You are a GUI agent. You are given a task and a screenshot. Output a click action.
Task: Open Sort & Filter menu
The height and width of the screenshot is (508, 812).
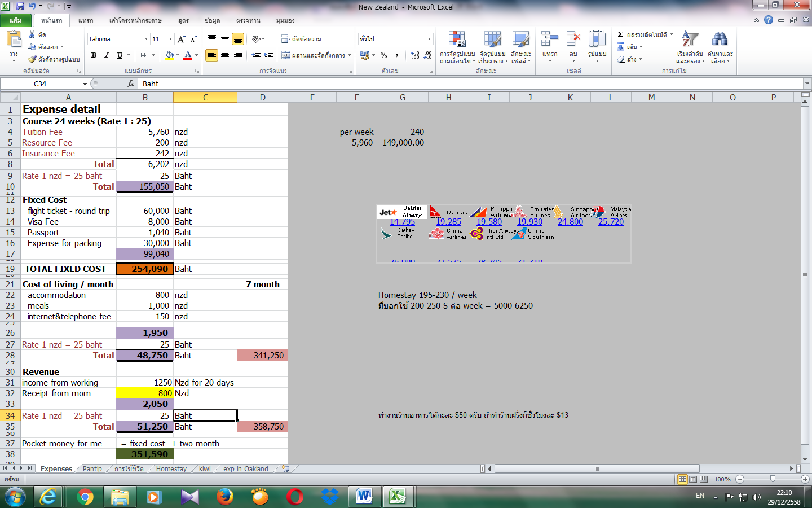pyautogui.click(x=690, y=47)
